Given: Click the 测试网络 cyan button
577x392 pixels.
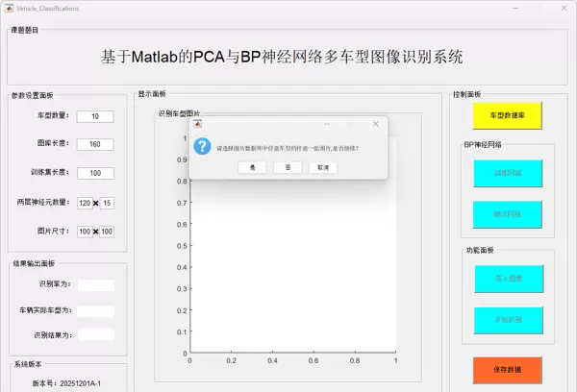Looking at the screenshot, I should (508, 214).
